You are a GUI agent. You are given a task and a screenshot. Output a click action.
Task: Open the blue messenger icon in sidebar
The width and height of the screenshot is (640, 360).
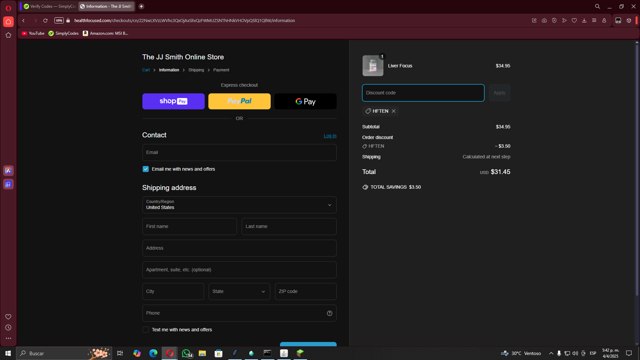8,184
